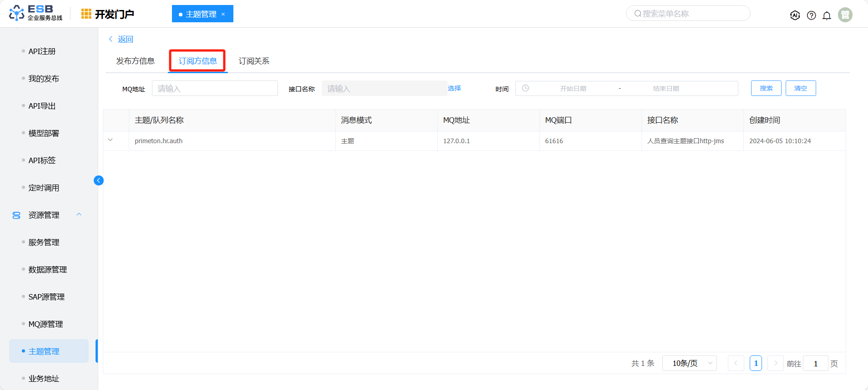Screen dimensions: 868x390
Task: Click the AI assistant icon in header
Action: coord(795,15)
